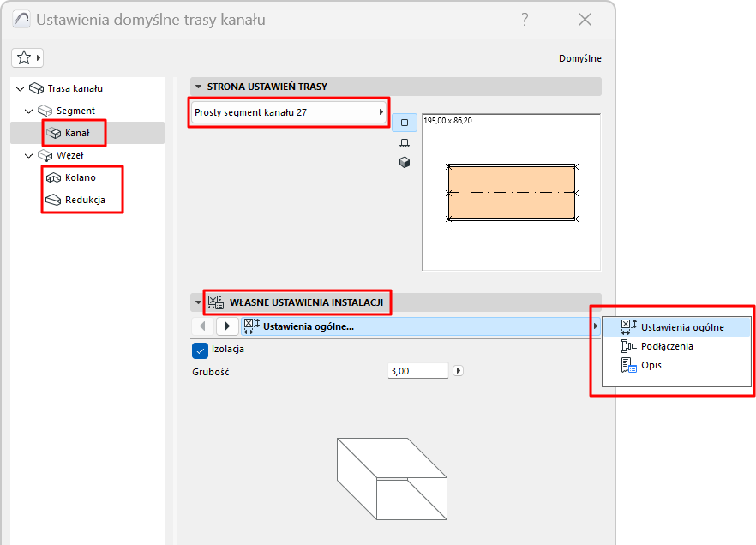Collapse the STRONA USTAWIEŃ TRASY panel
This screenshot has width=756, height=545.
tap(198, 86)
